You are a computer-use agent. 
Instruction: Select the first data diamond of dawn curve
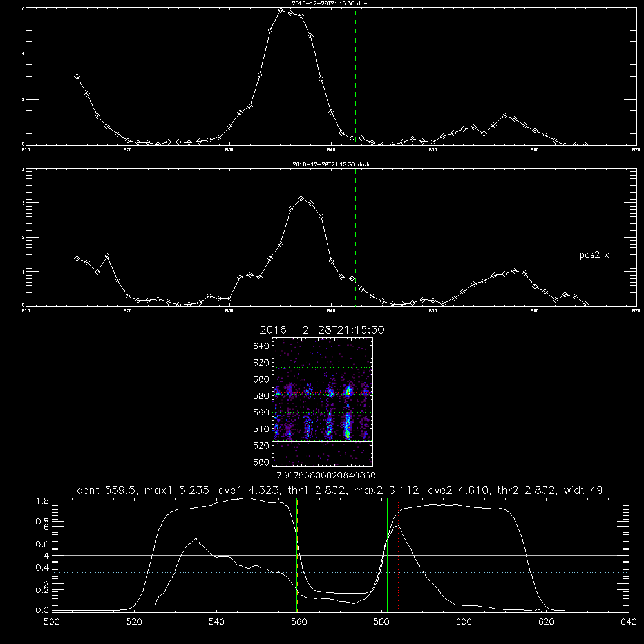pyautogui.click(x=77, y=77)
